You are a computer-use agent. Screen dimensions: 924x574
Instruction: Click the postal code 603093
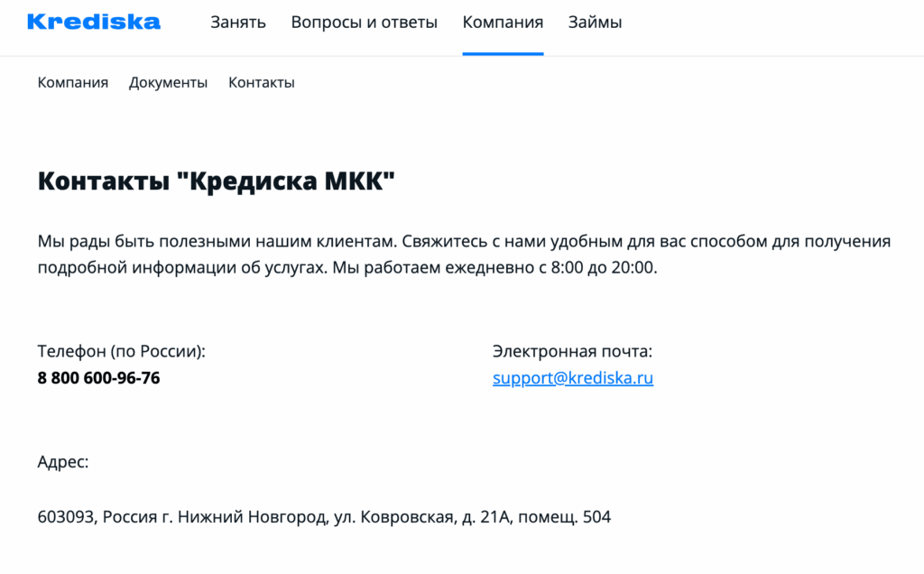[66, 518]
